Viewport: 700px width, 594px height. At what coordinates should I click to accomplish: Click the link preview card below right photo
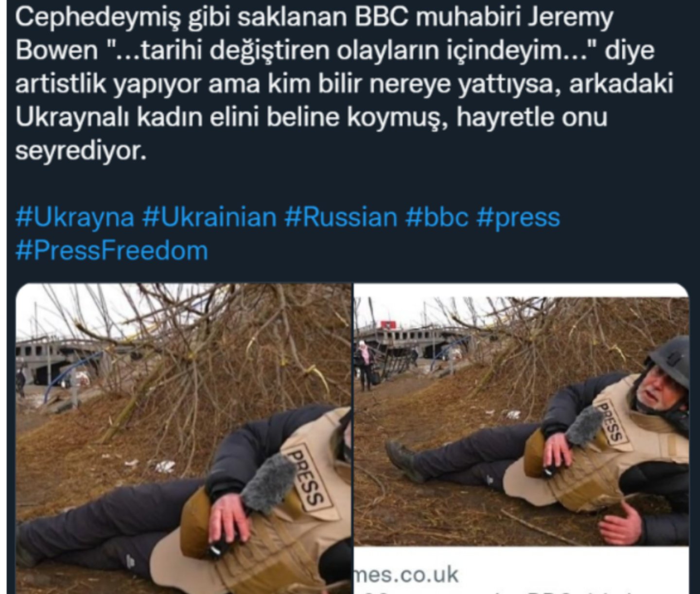(522, 570)
